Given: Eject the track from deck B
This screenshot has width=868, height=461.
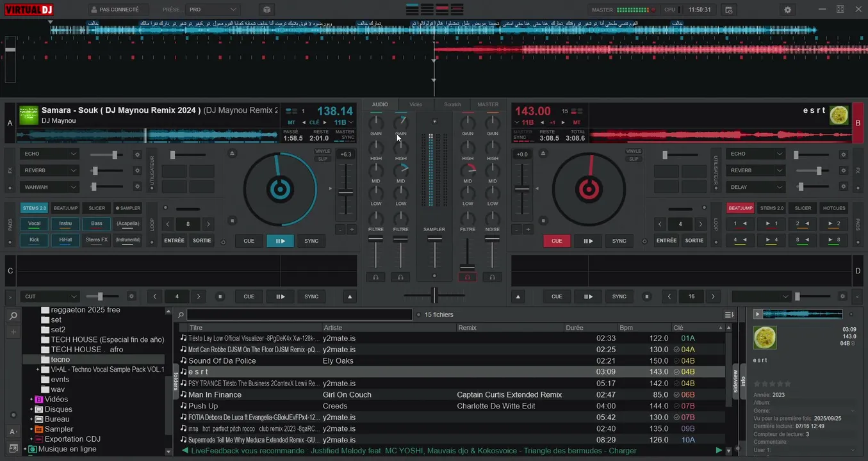Looking at the screenshot, I should [x=543, y=153].
